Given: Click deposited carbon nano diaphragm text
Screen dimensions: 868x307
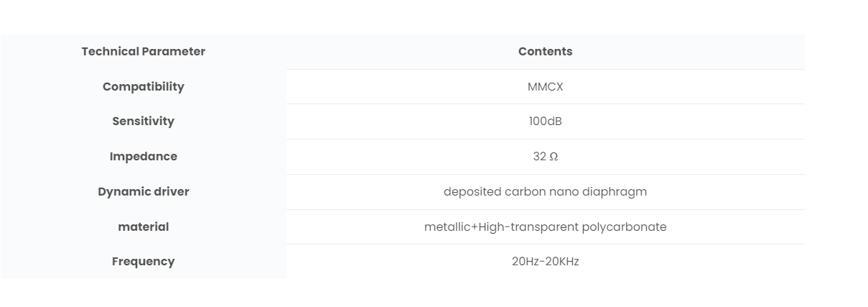Looking at the screenshot, I should 546,191.
